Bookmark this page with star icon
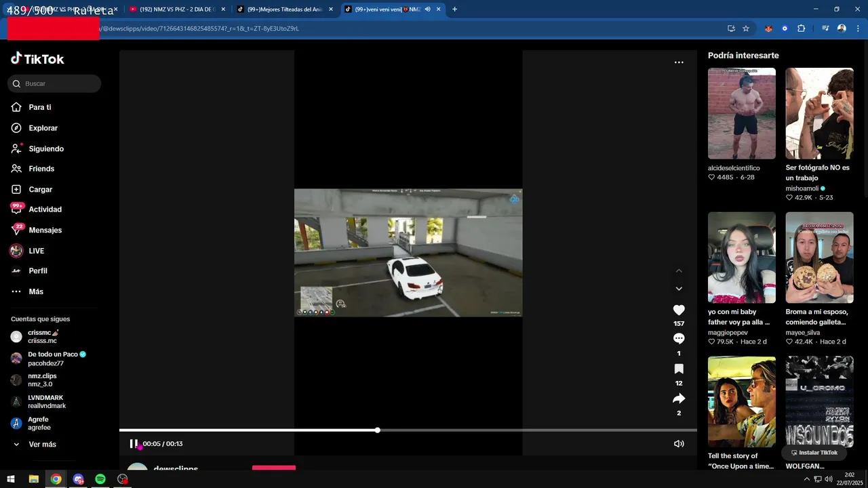This screenshot has width=868, height=488. point(746,28)
